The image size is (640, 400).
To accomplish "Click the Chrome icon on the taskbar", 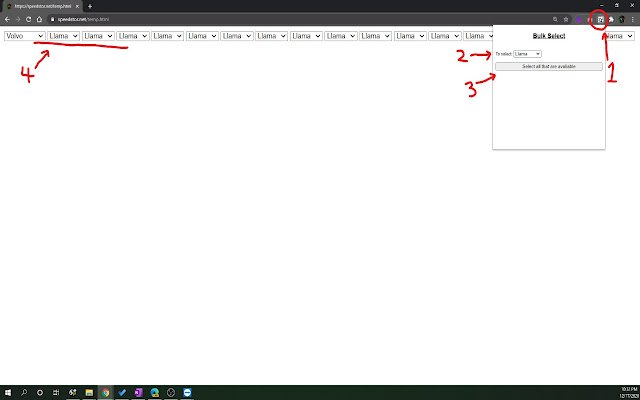I will coord(105,393).
